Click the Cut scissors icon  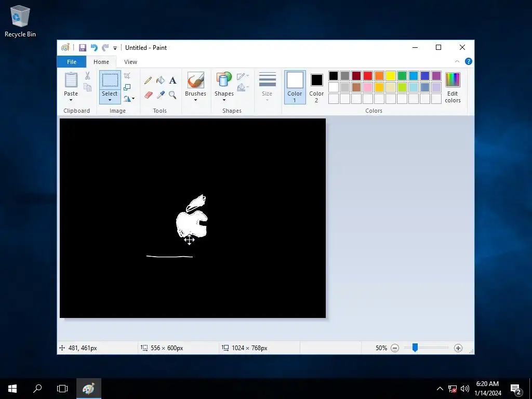pos(87,76)
